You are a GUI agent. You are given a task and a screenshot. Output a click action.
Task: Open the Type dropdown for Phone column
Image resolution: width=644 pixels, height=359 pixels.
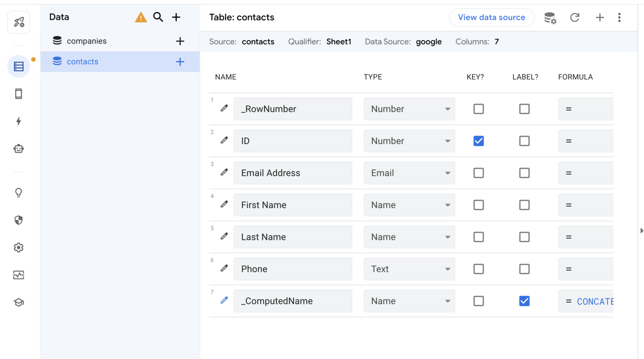[409, 269]
